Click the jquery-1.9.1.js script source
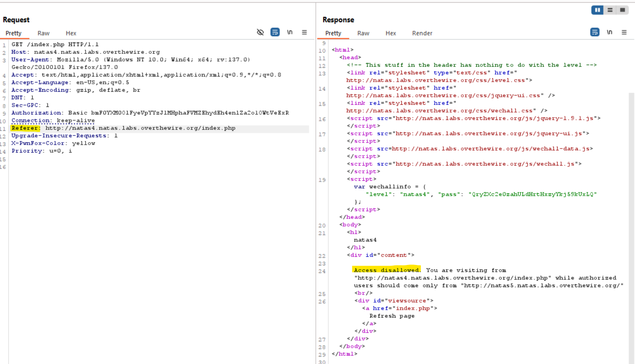This screenshot has height=364, width=635. [495, 118]
